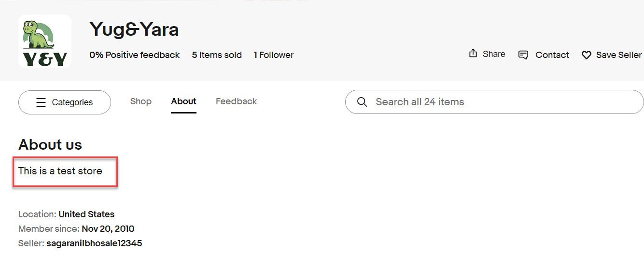Click the Share link text
644x254 pixels.
(x=494, y=54)
